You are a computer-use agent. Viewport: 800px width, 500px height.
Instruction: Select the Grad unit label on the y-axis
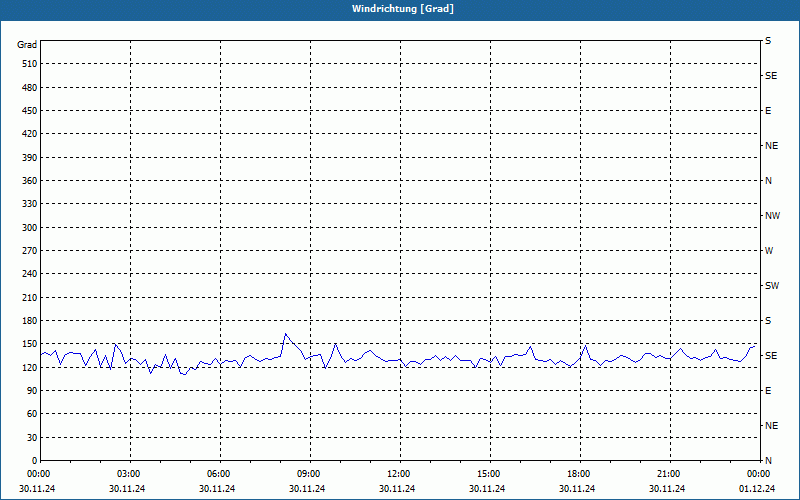click(27, 45)
